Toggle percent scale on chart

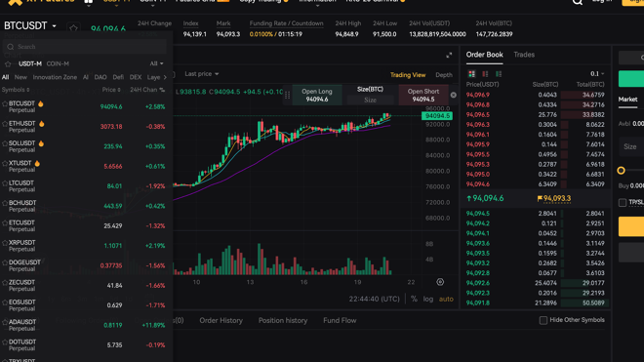414,300
